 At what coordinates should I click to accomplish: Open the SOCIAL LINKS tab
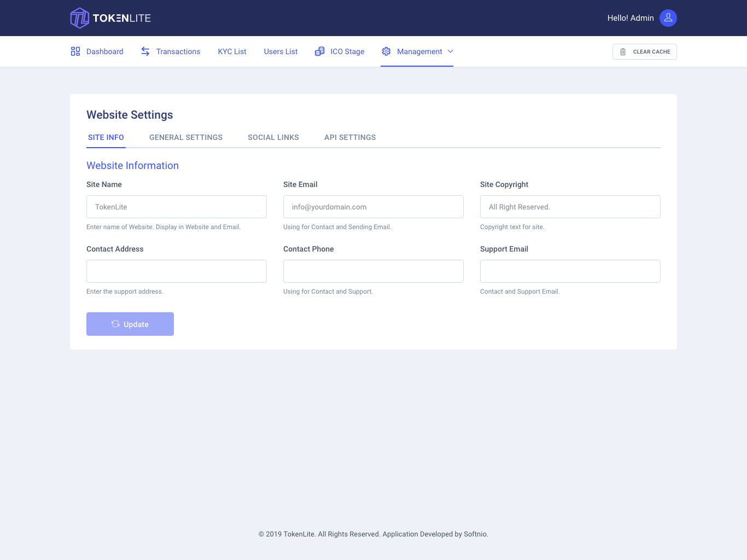tap(273, 137)
